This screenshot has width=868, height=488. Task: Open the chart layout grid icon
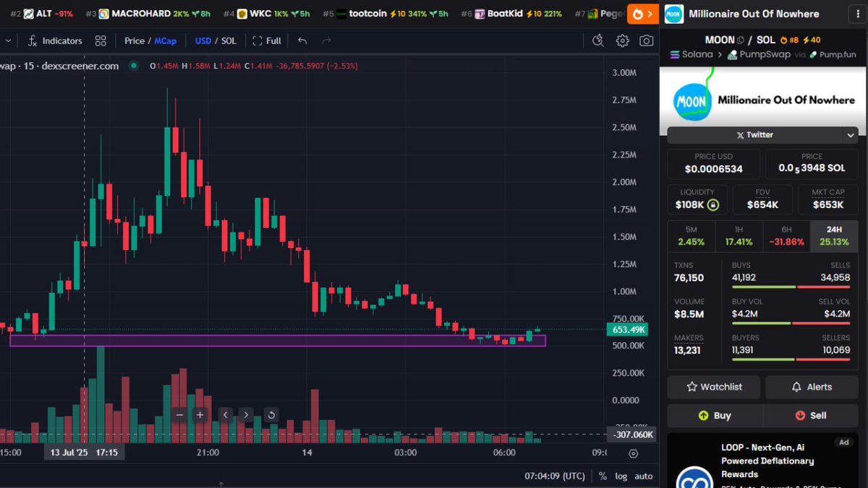[x=101, y=41]
